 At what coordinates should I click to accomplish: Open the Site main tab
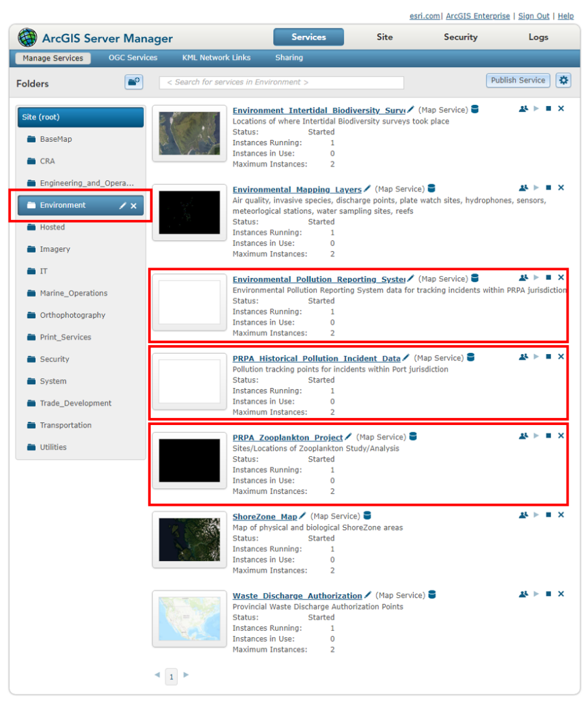[x=384, y=37]
